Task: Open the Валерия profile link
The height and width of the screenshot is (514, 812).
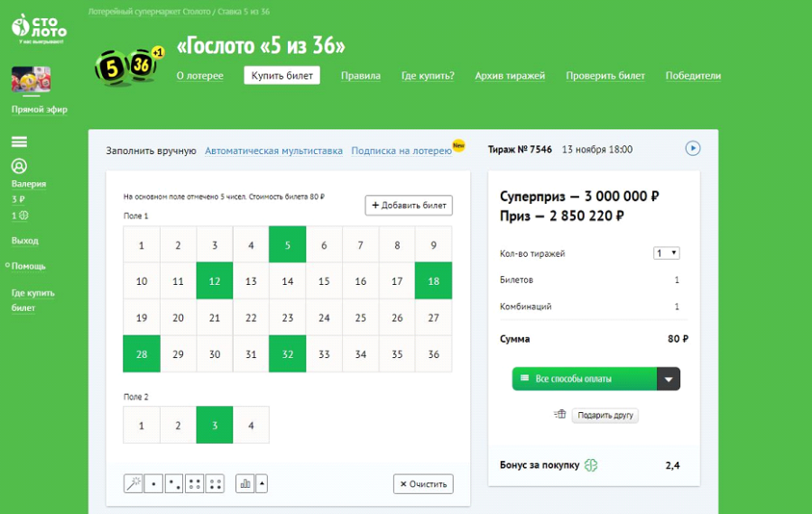Action: click(29, 184)
